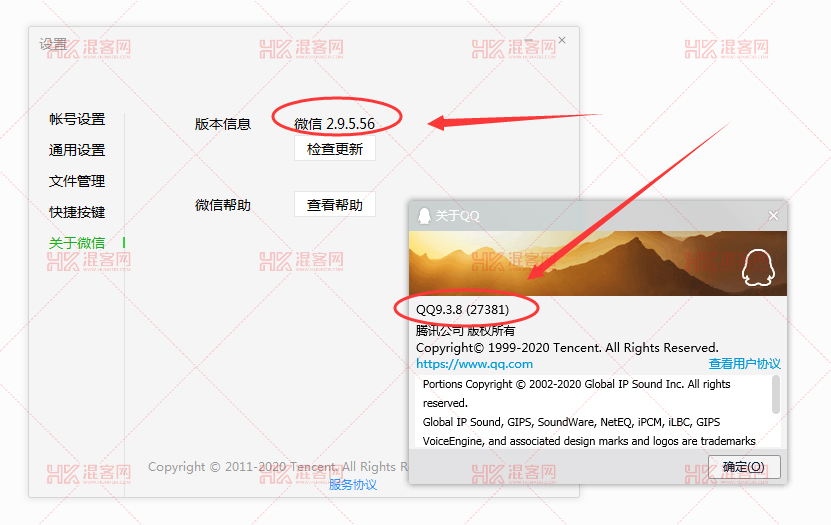Screen dimensions: 831x525
Task: Click the license text scrollbar thumb
Action: click(776, 394)
